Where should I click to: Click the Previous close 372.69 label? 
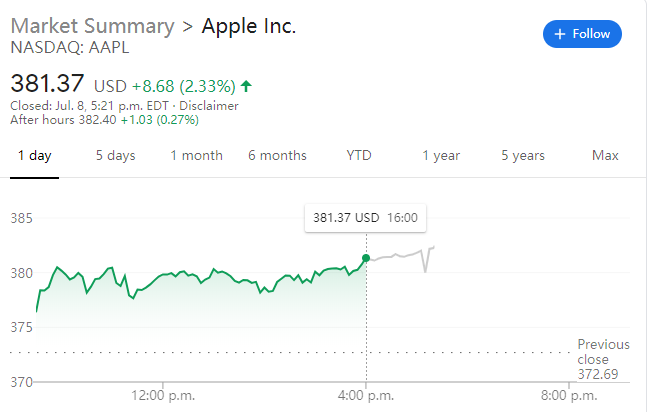603,359
